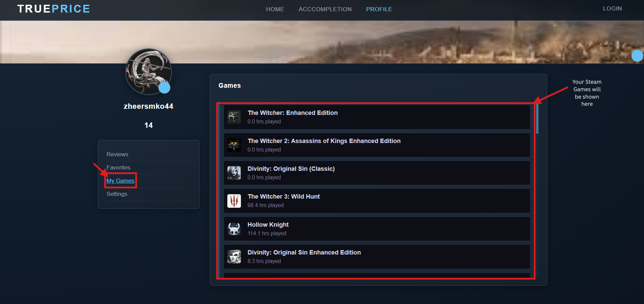Select The Witcher: Enhanced Edition title
Image resolution: width=644 pixels, height=304 pixels.
[292, 113]
